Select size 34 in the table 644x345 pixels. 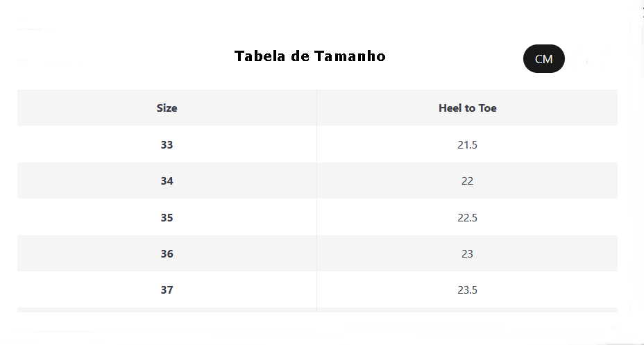tap(167, 181)
